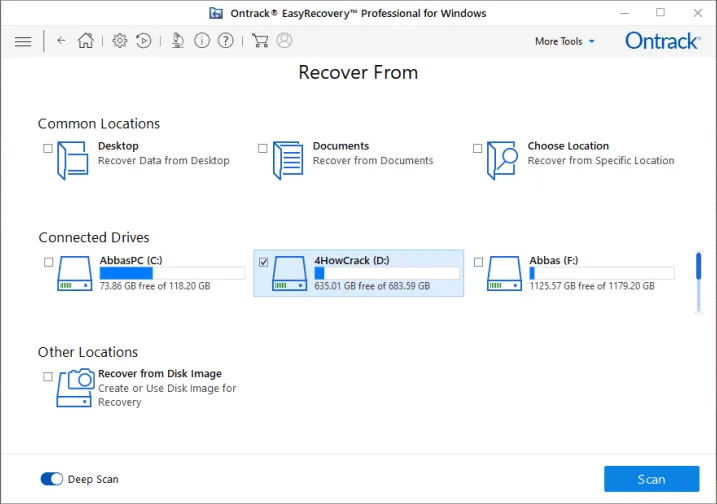Click the Choose Location magnifier icon
Image resolution: width=717 pixels, height=504 pixels.
click(502, 160)
